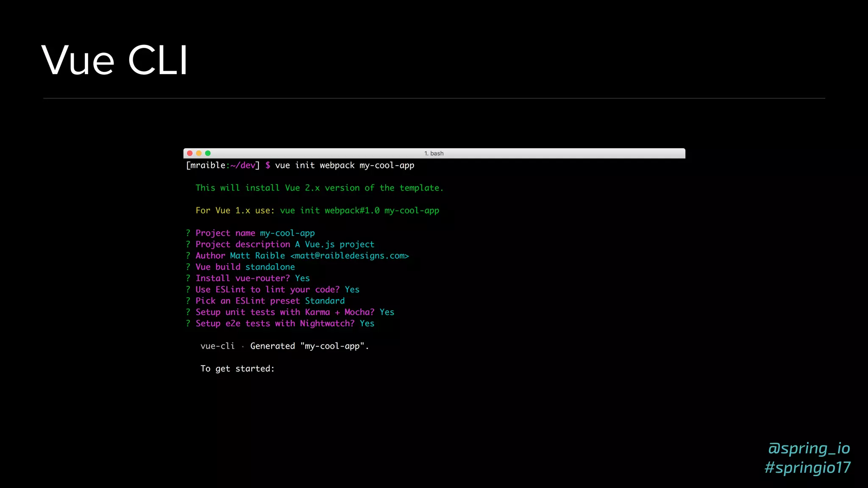868x488 pixels.
Task: Click the Yes answer for Install vue-router
Action: [x=302, y=278]
